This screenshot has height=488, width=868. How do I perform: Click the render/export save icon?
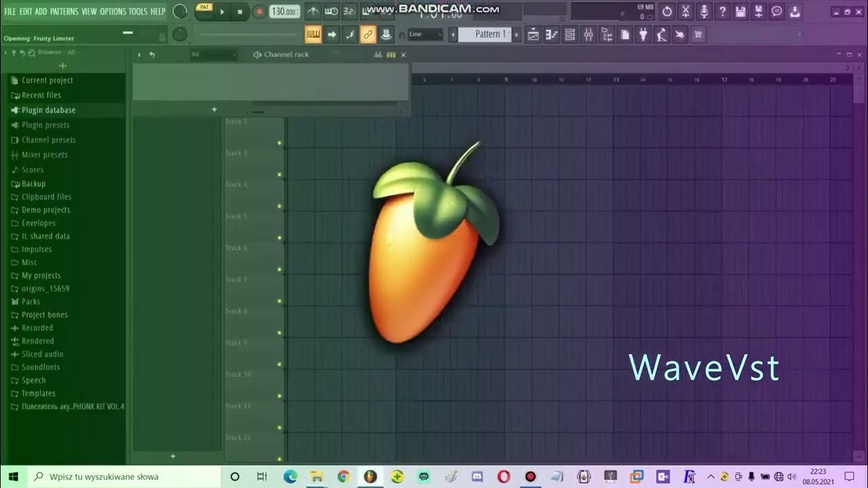coord(759,12)
